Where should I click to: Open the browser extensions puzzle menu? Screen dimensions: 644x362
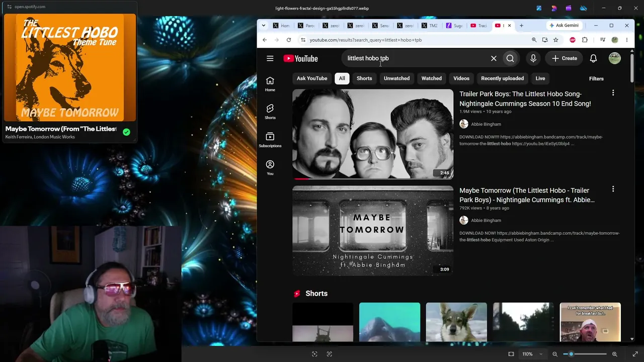(x=585, y=40)
